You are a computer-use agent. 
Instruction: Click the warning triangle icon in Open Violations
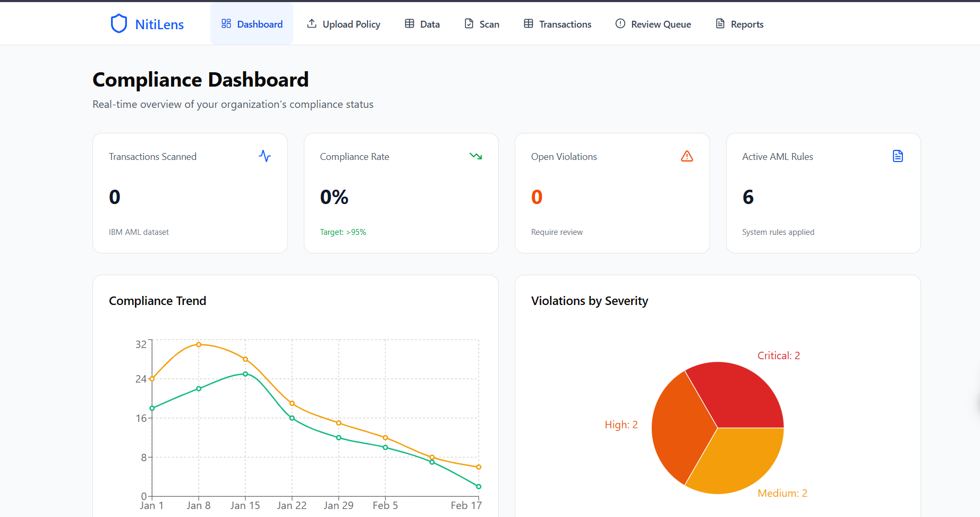coord(687,156)
